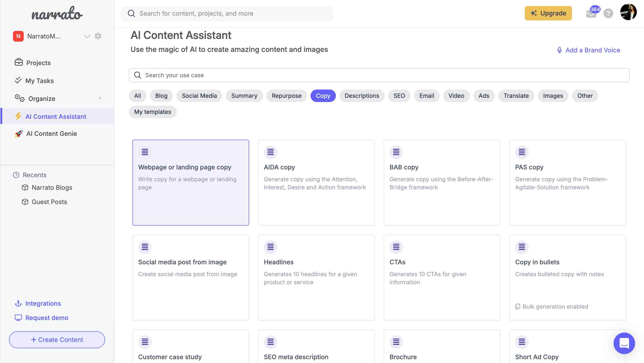Click the microphone icon beside Brand Voice
The image size is (644, 363).
[559, 50]
